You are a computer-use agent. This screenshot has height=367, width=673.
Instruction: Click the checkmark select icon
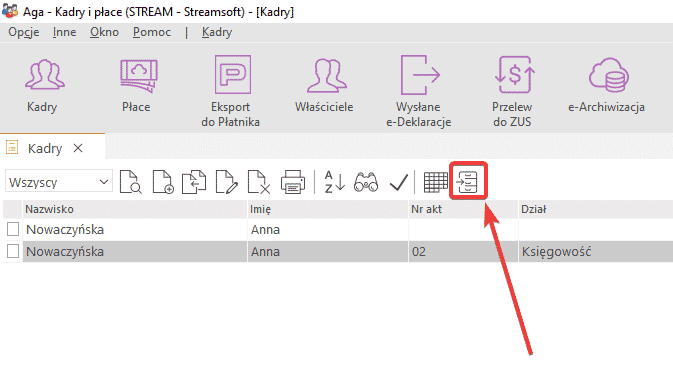(x=398, y=183)
